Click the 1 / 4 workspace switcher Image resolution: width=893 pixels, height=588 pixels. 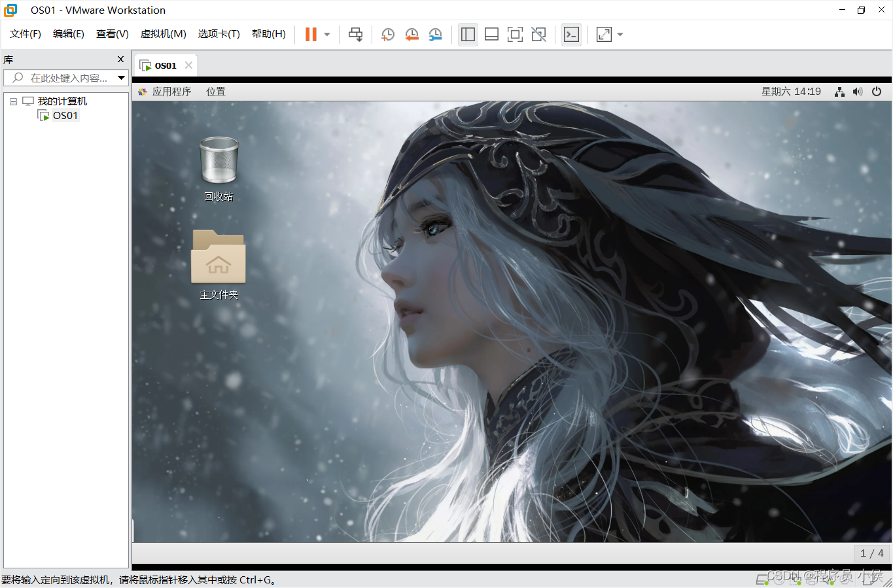click(871, 553)
